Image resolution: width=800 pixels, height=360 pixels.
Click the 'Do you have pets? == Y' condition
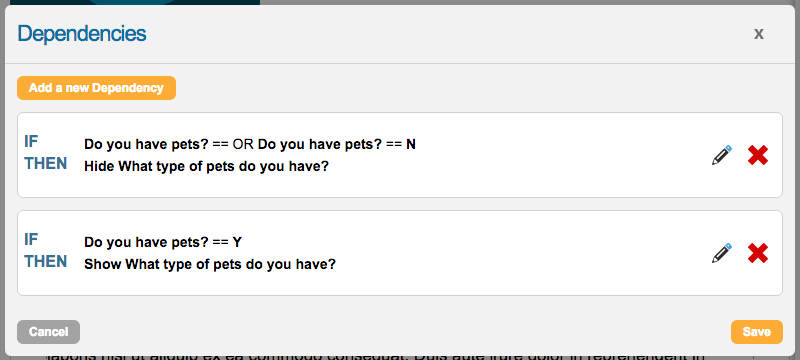163,243
